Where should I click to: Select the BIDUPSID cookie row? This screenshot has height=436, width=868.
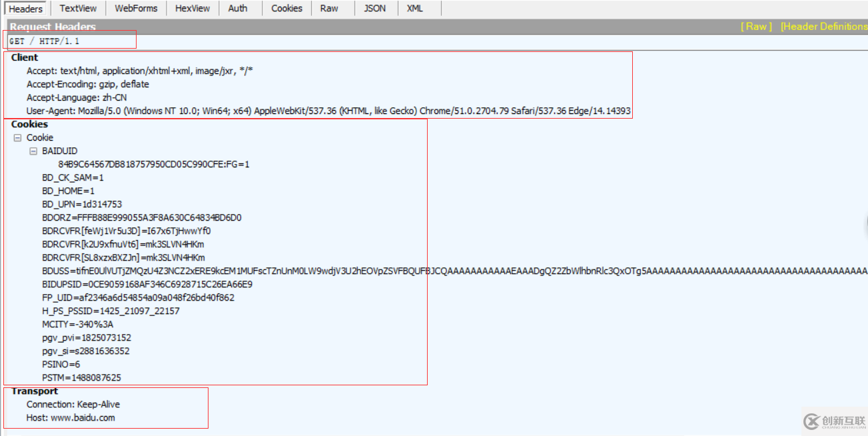[147, 284]
